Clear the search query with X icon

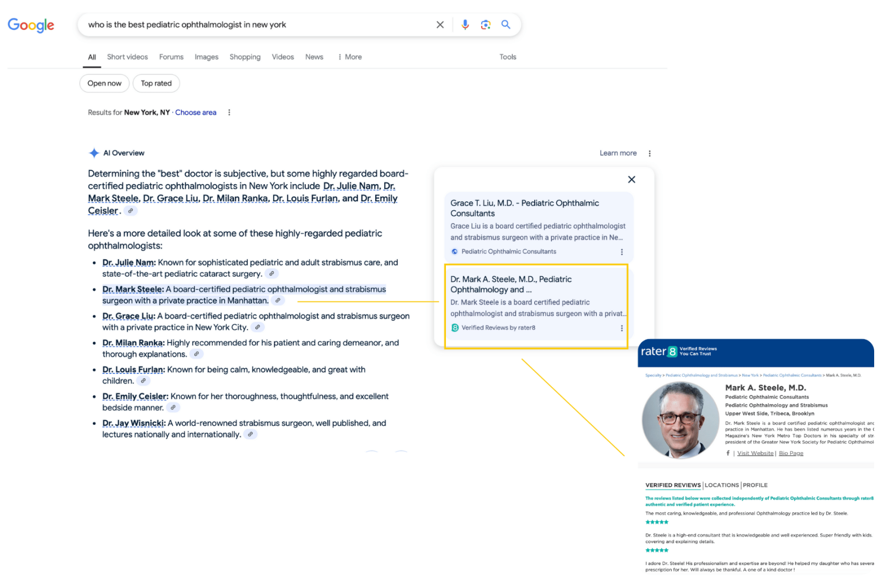pyautogui.click(x=440, y=25)
